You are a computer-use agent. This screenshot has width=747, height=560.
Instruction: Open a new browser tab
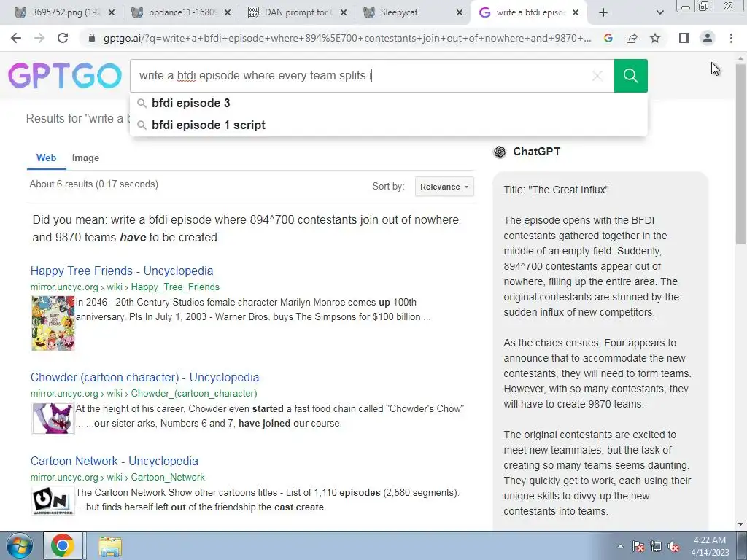603,12
